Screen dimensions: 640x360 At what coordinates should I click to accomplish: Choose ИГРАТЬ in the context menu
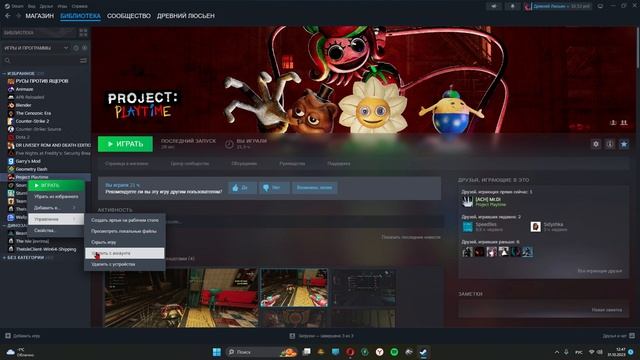(56, 185)
